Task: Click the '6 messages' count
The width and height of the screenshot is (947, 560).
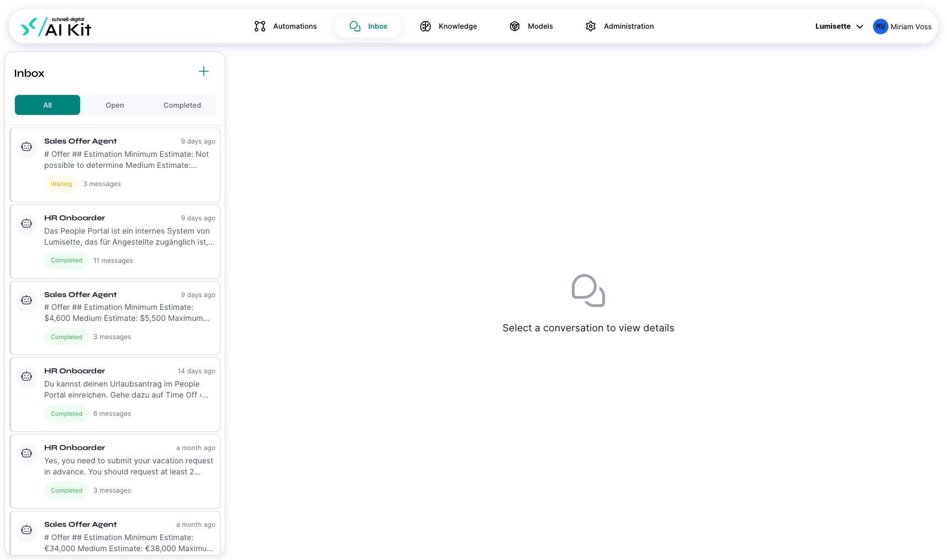Action: [x=112, y=414]
